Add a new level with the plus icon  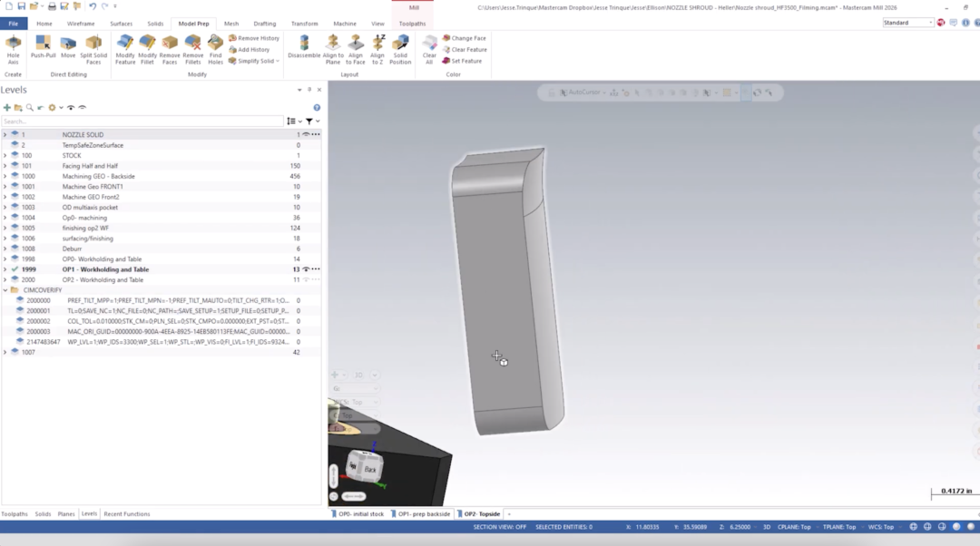[x=7, y=107]
